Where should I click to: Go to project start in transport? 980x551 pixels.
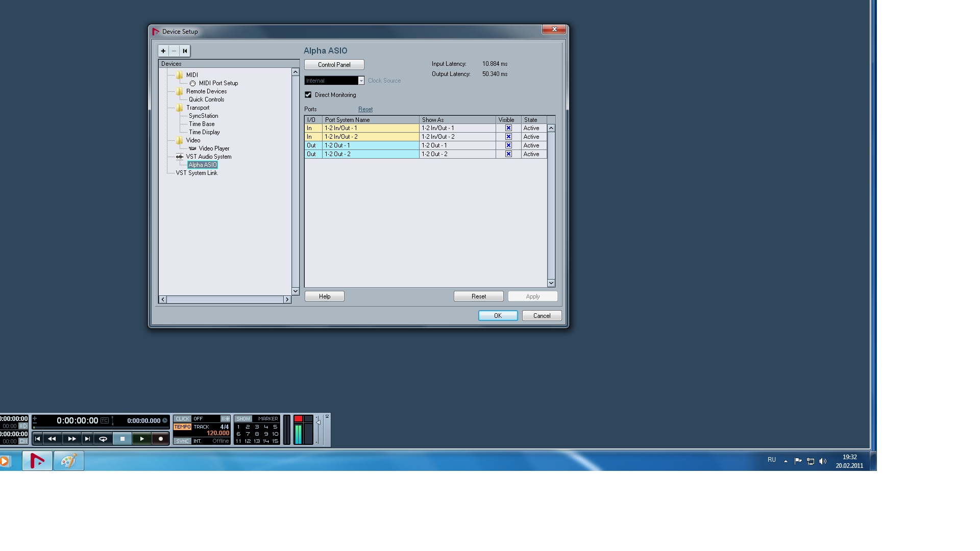[37, 439]
